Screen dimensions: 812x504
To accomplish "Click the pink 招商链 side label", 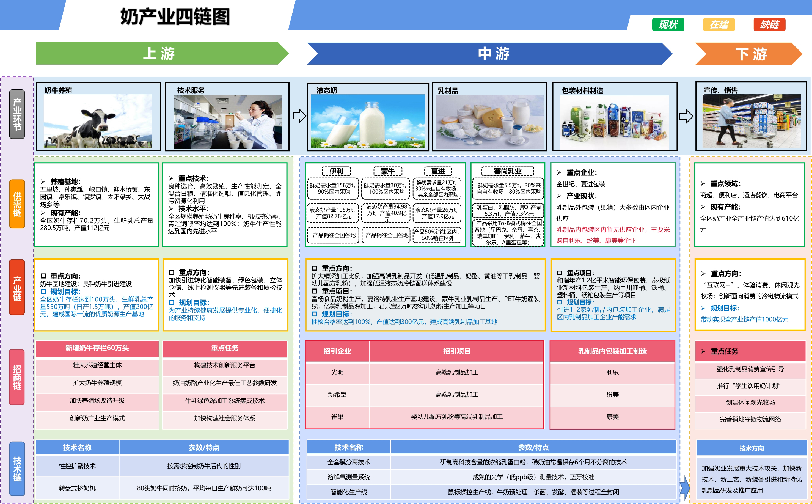I will (17, 377).
